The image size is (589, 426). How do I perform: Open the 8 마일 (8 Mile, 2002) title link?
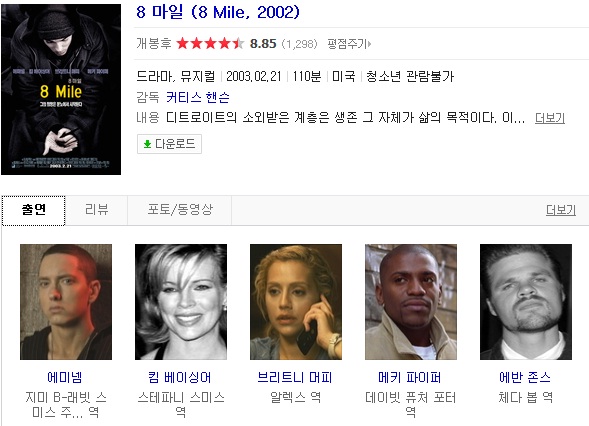click(x=218, y=12)
